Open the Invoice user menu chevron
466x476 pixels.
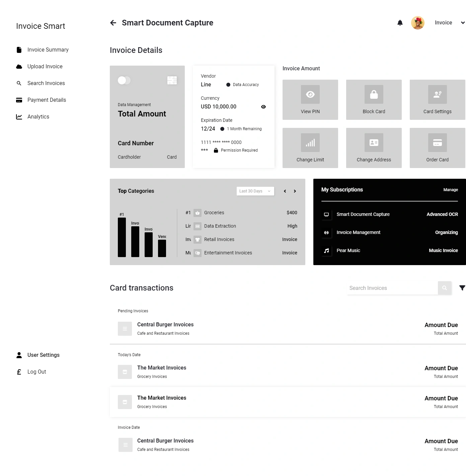click(x=463, y=23)
